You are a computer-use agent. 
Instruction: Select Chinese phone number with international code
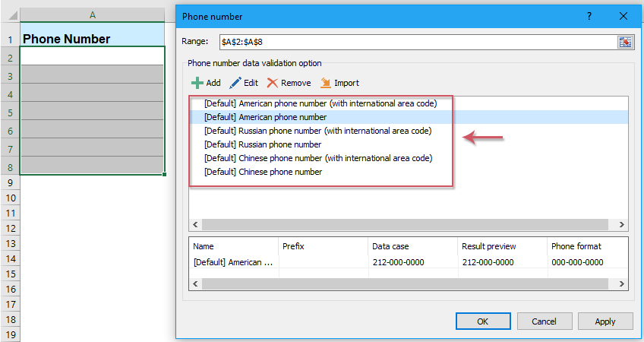coord(318,158)
